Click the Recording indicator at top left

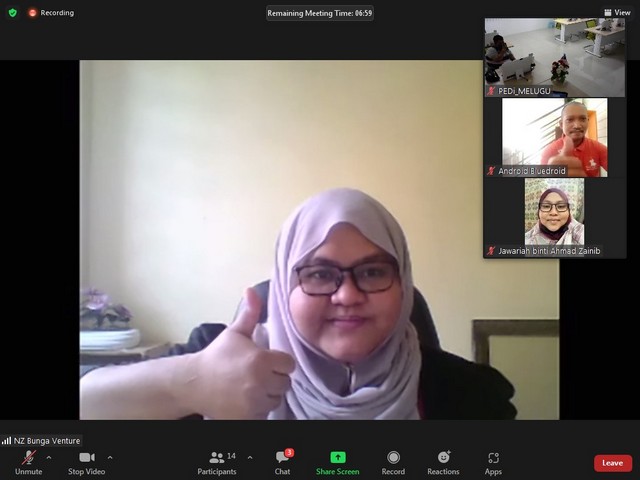[x=51, y=13]
